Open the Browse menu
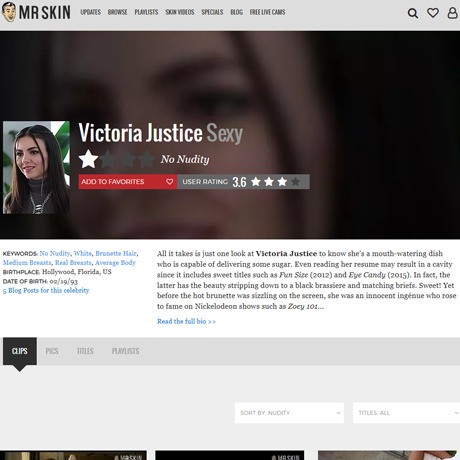460x460 pixels. coord(117,12)
